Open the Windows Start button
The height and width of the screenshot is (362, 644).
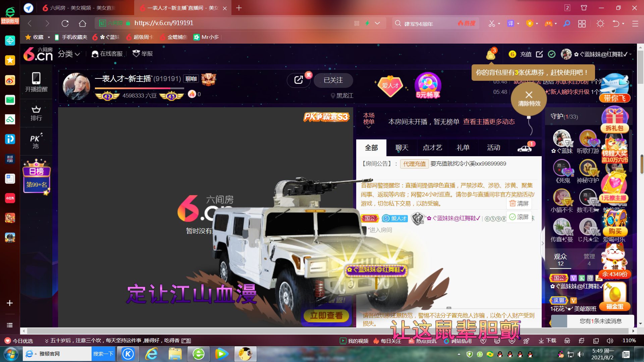pos(11,354)
